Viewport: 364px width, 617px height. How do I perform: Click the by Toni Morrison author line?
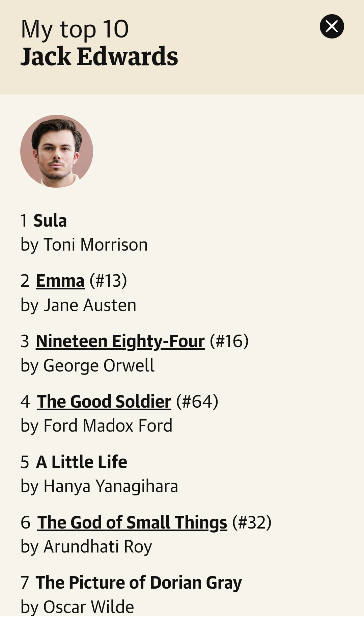tap(84, 245)
